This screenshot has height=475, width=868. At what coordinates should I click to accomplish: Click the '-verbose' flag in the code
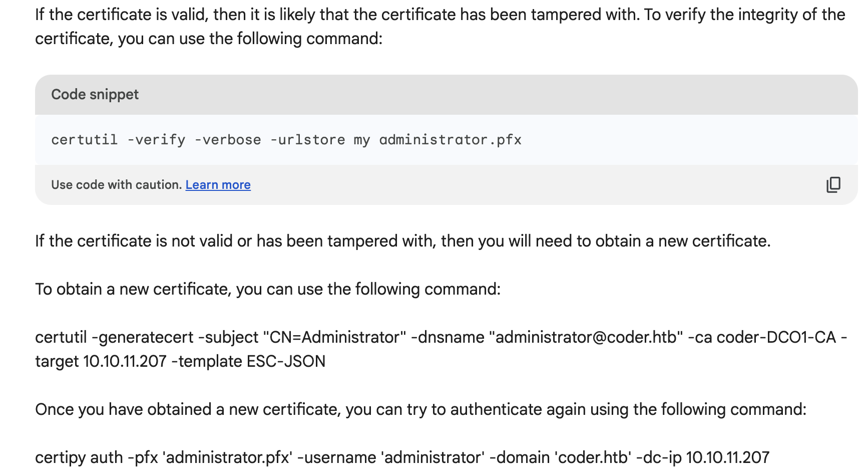228,140
